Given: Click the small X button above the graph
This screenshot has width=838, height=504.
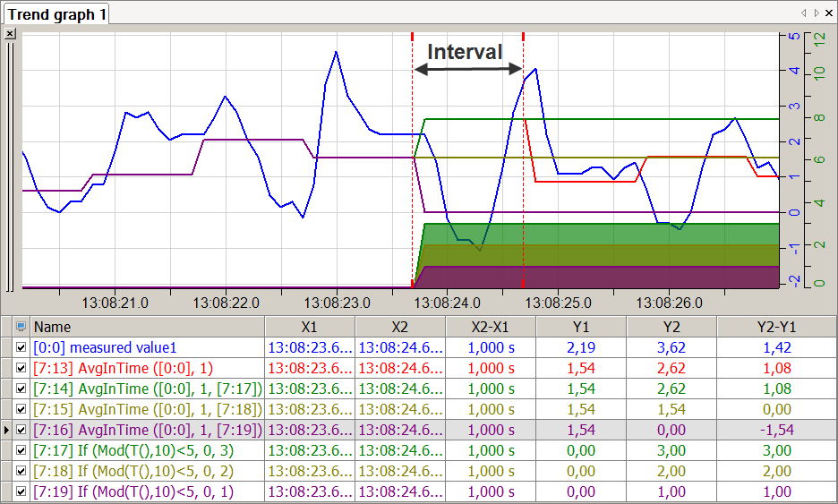Looking at the screenshot, I should pyautogui.click(x=10, y=33).
